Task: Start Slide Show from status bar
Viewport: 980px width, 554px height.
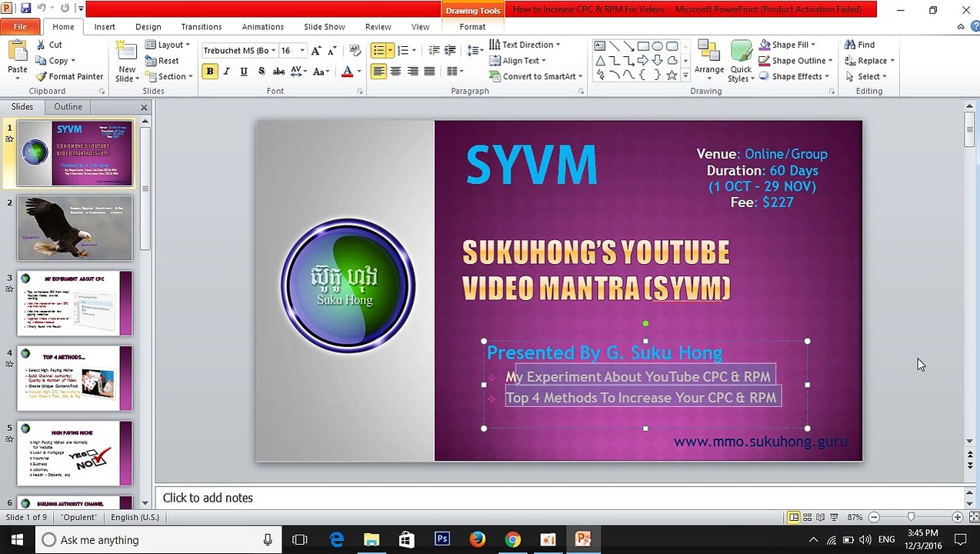Action: pyautogui.click(x=835, y=517)
